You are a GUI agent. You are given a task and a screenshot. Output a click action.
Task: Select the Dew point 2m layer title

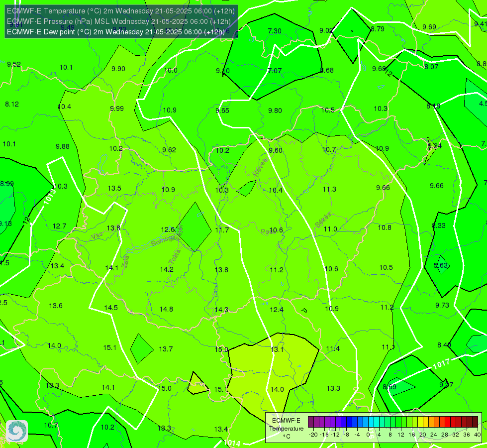(x=115, y=32)
